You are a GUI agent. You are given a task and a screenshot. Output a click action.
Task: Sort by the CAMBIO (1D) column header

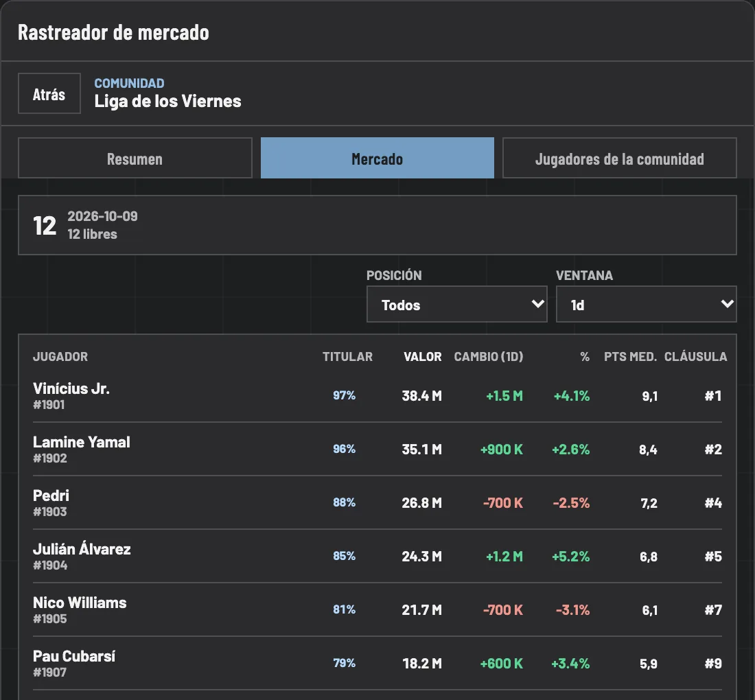click(488, 357)
